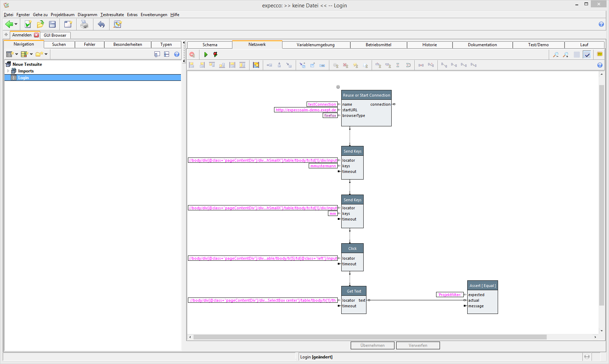The height and width of the screenshot is (364, 609).
Task: Click the blue undo arrow icon
Action: pos(101,24)
